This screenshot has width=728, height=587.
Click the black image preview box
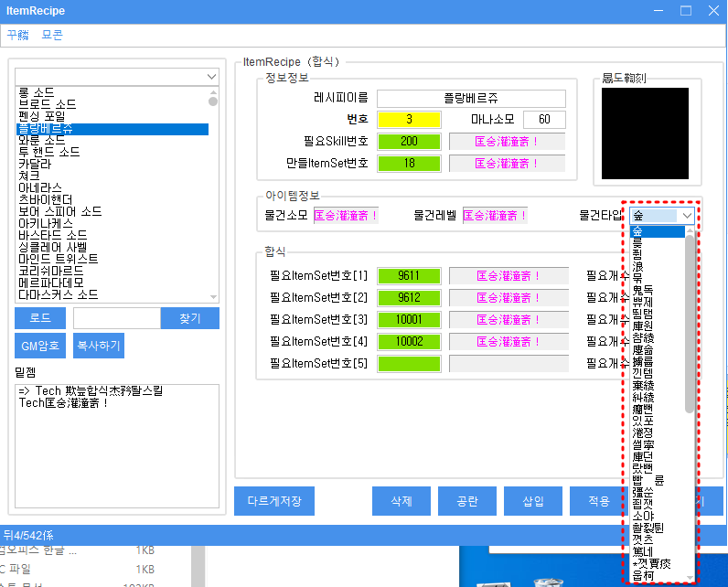coord(645,133)
